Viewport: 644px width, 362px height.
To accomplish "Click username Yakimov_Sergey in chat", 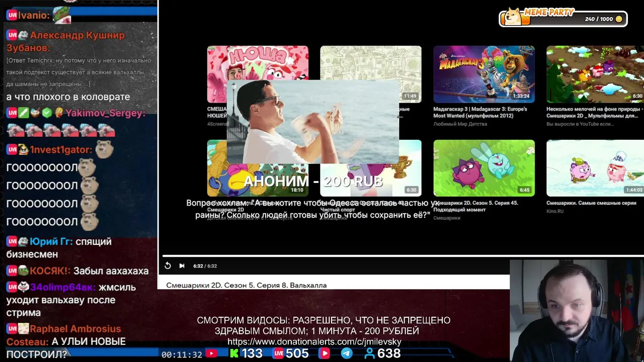I will (105, 113).
